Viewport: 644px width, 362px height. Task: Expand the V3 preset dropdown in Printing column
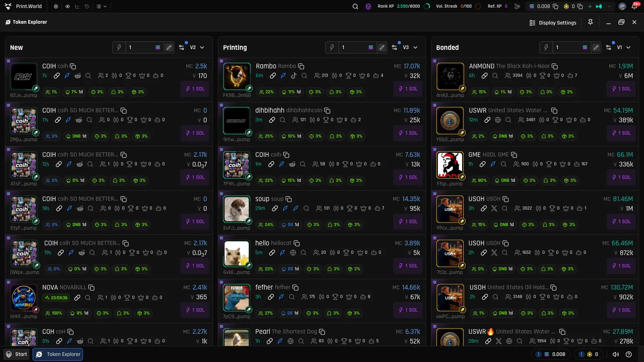click(x=410, y=47)
